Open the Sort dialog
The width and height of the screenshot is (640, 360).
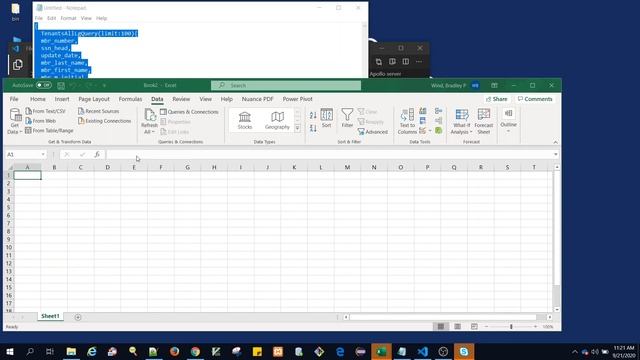[x=327, y=118]
